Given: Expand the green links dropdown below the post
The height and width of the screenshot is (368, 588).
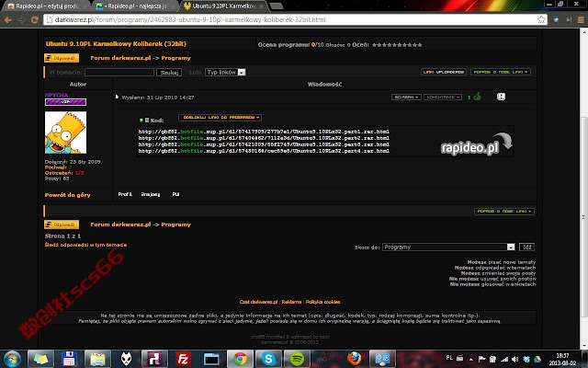Looking at the screenshot, I should (x=504, y=212).
